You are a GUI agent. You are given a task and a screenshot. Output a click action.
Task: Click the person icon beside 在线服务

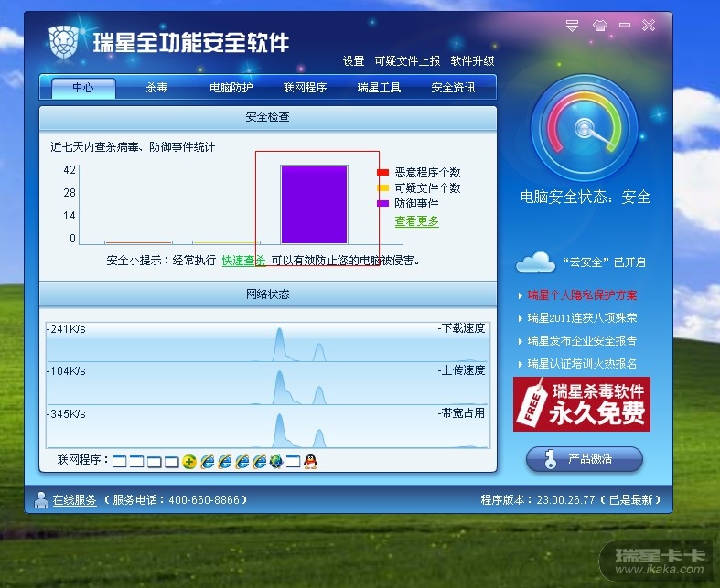tap(41, 500)
